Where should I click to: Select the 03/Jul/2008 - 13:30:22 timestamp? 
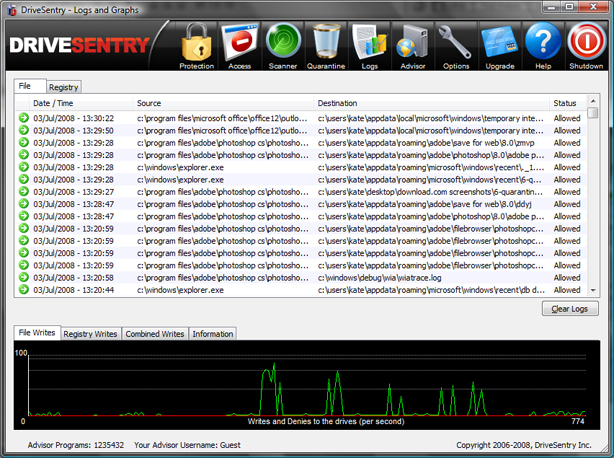73,118
